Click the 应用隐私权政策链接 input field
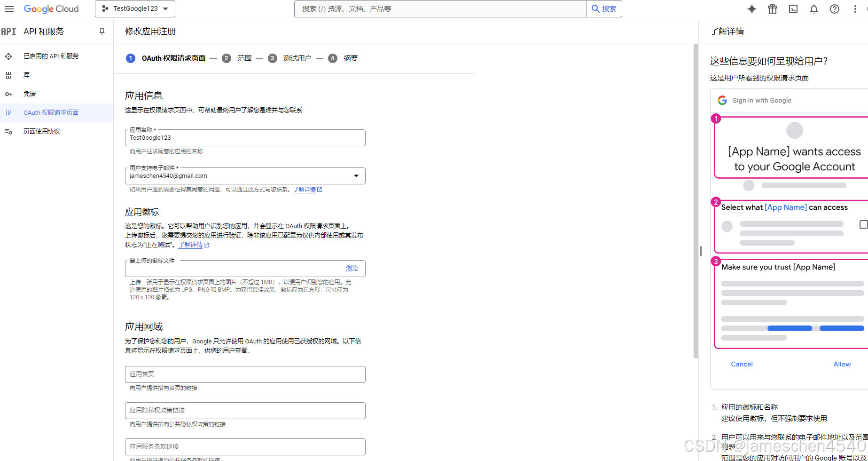The width and height of the screenshot is (868, 461). (245, 411)
